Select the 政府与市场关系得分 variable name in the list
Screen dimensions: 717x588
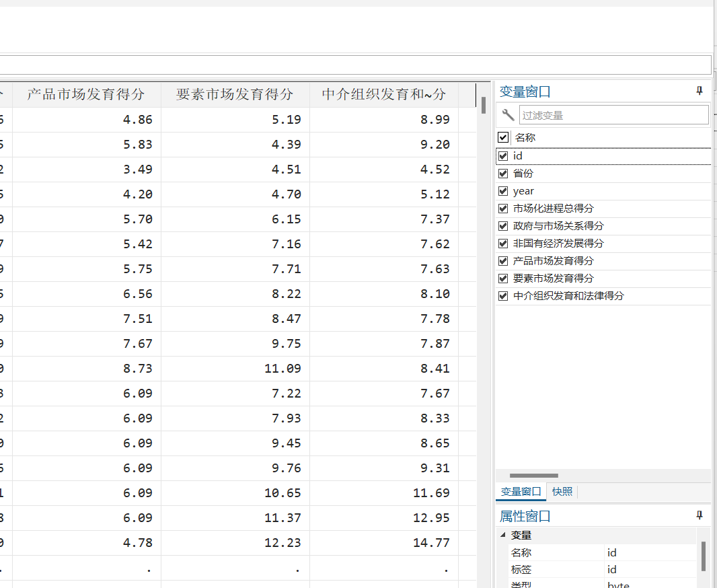click(558, 226)
